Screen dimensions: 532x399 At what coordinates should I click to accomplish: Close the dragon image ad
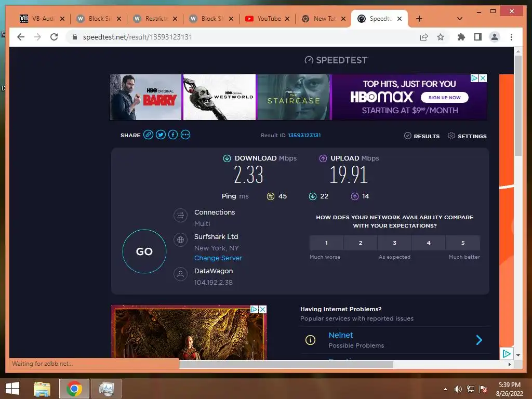pyautogui.click(x=262, y=310)
